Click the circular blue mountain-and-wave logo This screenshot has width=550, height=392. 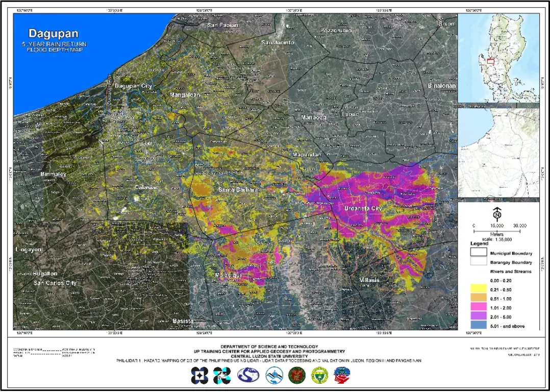coord(273,377)
